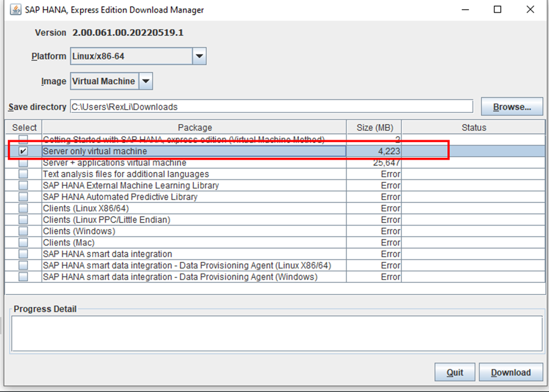The width and height of the screenshot is (549, 392).
Task: Close the Download Manager window
Action: click(x=531, y=10)
